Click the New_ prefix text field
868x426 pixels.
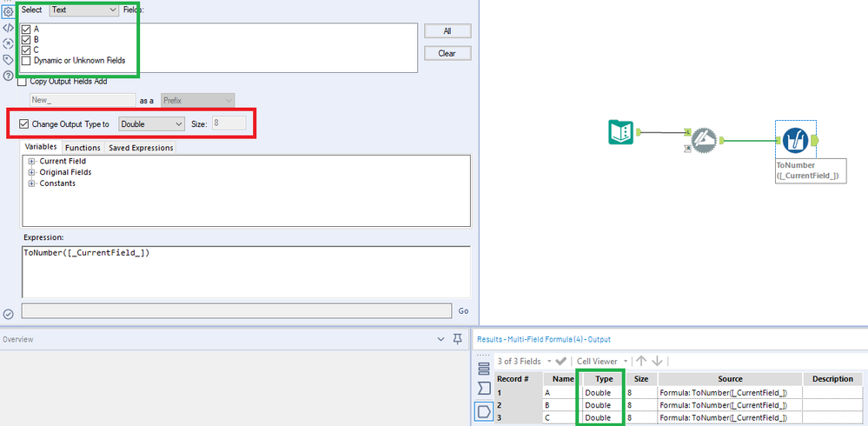pyautogui.click(x=83, y=101)
